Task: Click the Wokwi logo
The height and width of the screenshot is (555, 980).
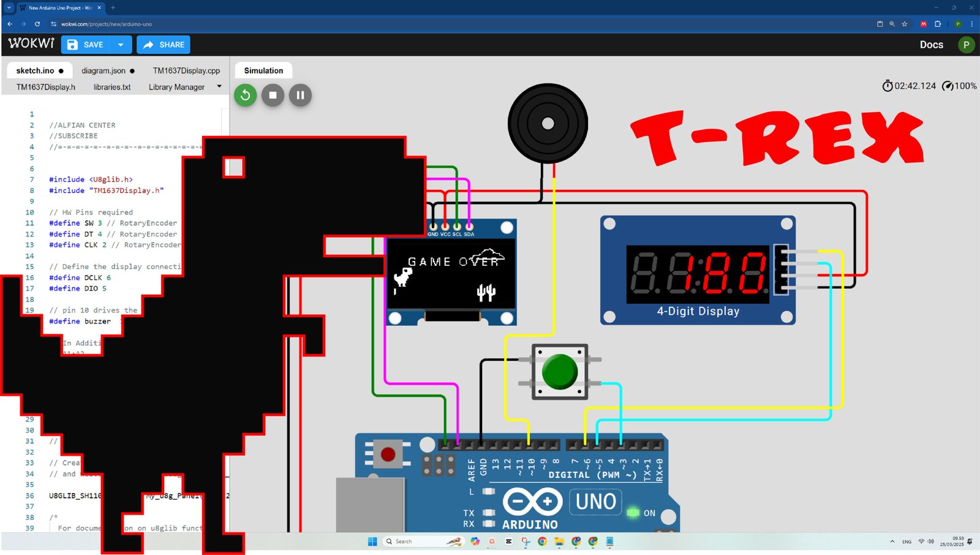Action: [x=31, y=43]
